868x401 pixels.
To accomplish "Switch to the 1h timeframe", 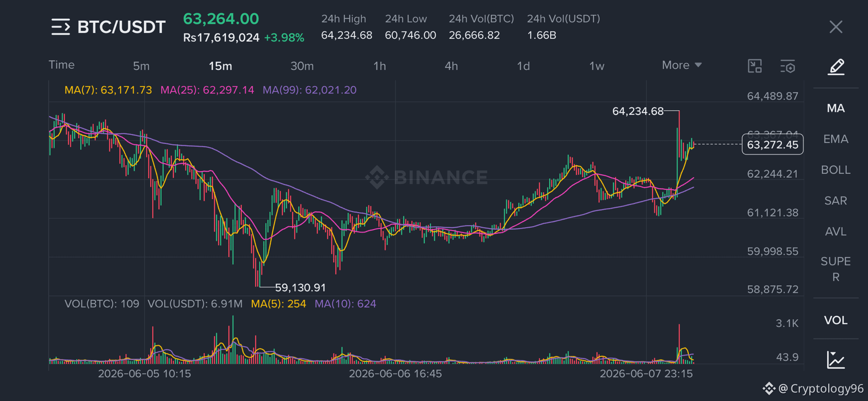I will [380, 66].
